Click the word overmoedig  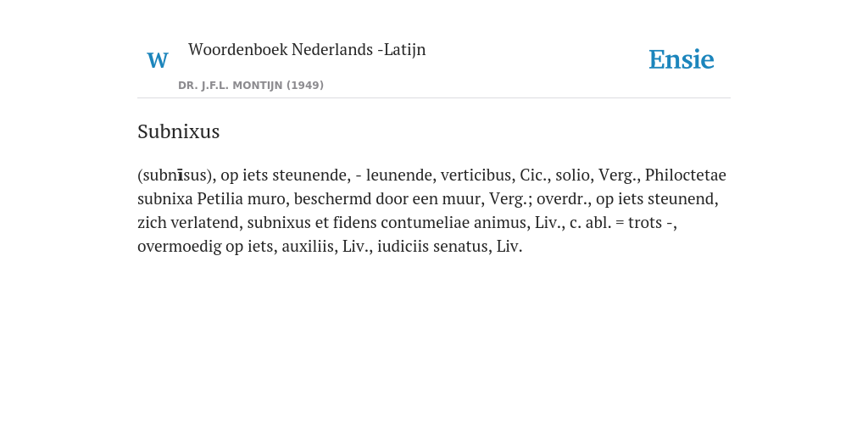(180, 247)
